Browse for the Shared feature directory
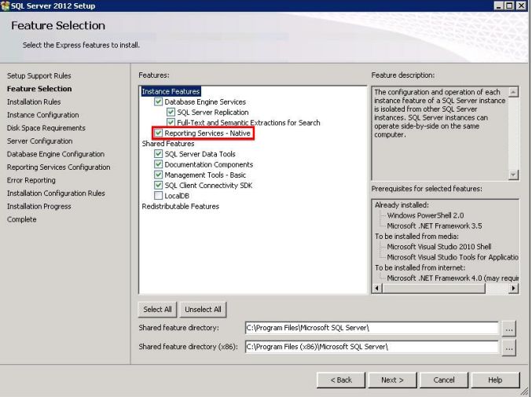The width and height of the screenshot is (532, 397). tap(509, 329)
